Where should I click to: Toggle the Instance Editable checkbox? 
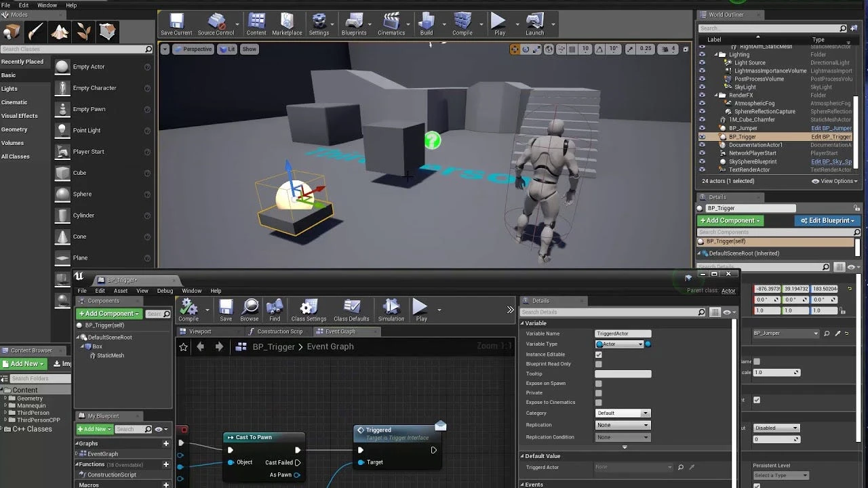point(598,354)
